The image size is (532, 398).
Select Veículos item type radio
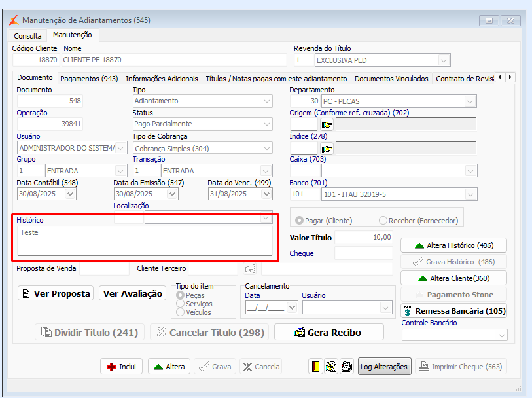click(180, 312)
